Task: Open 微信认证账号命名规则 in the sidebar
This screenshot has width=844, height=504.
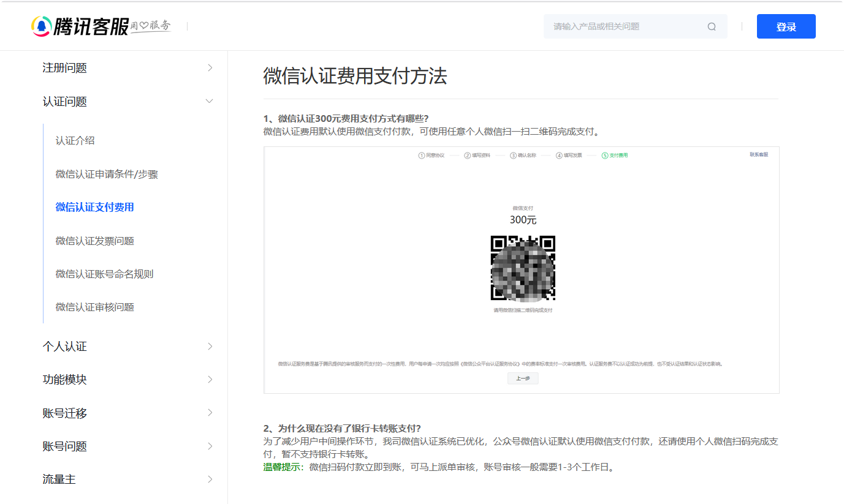Action: [x=104, y=274]
